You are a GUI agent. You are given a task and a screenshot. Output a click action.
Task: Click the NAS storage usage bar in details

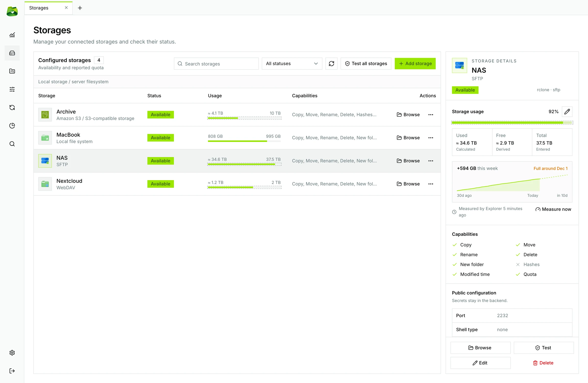pos(512,123)
